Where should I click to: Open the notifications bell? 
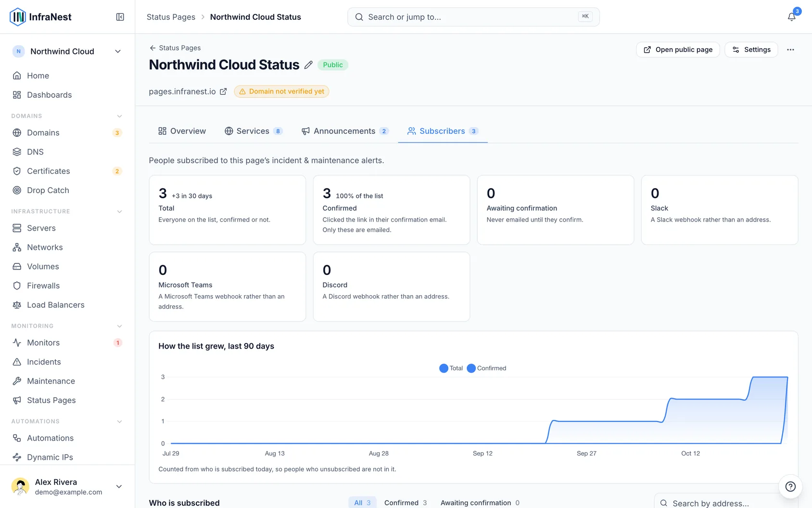(x=791, y=17)
